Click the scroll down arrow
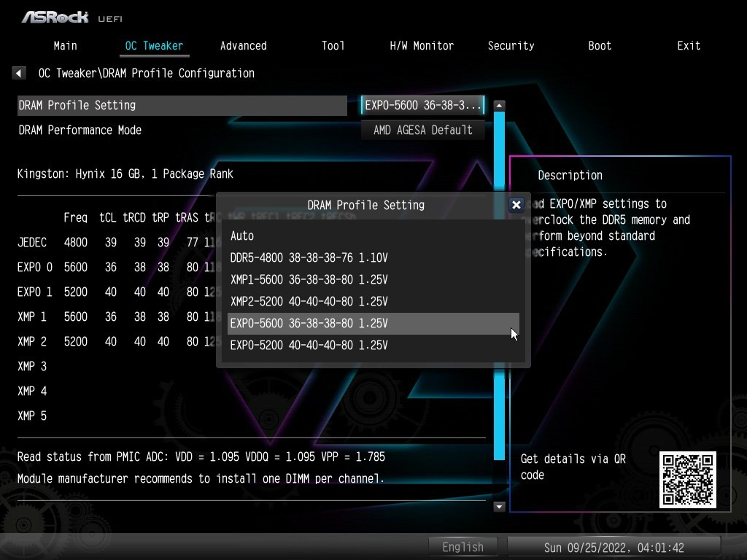Image resolution: width=747 pixels, height=560 pixels. click(x=499, y=506)
